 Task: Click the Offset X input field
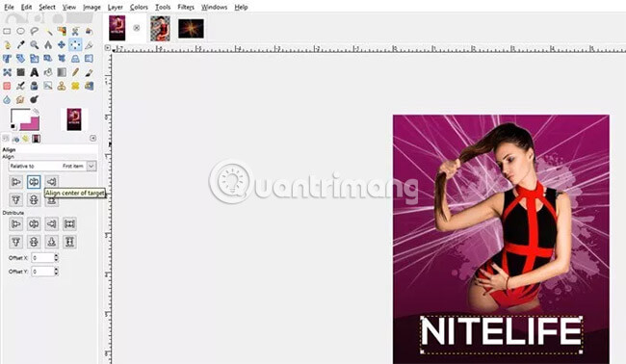[42, 258]
